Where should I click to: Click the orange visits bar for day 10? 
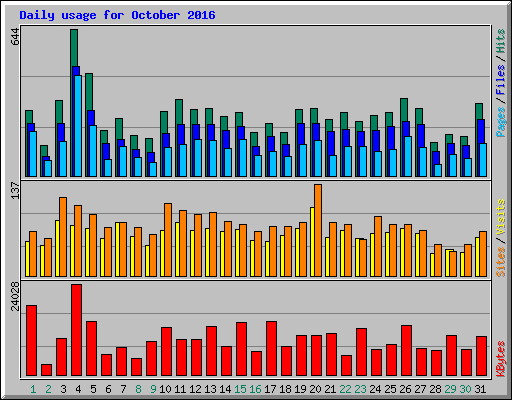pos(168,240)
